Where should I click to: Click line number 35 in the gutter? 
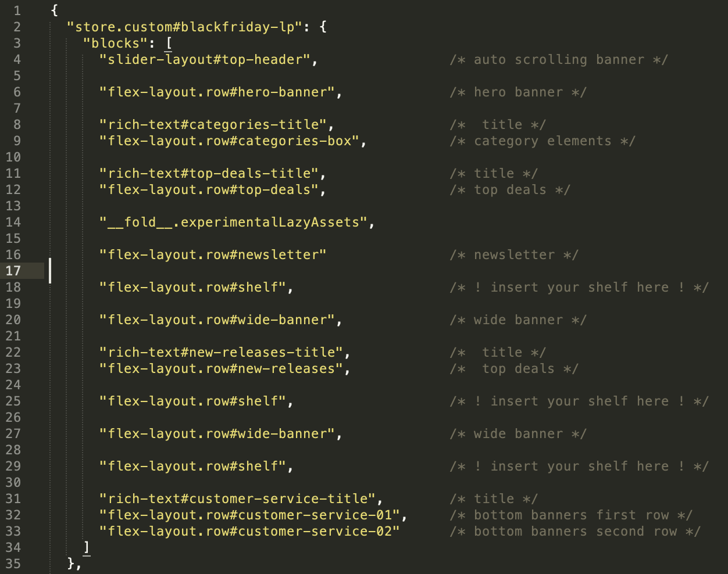pyautogui.click(x=13, y=564)
